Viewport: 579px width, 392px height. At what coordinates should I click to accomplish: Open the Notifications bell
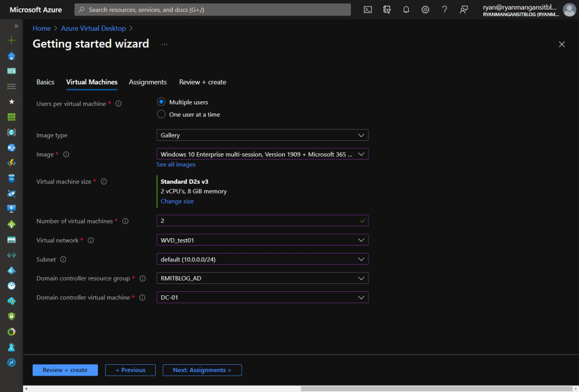(406, 10)
